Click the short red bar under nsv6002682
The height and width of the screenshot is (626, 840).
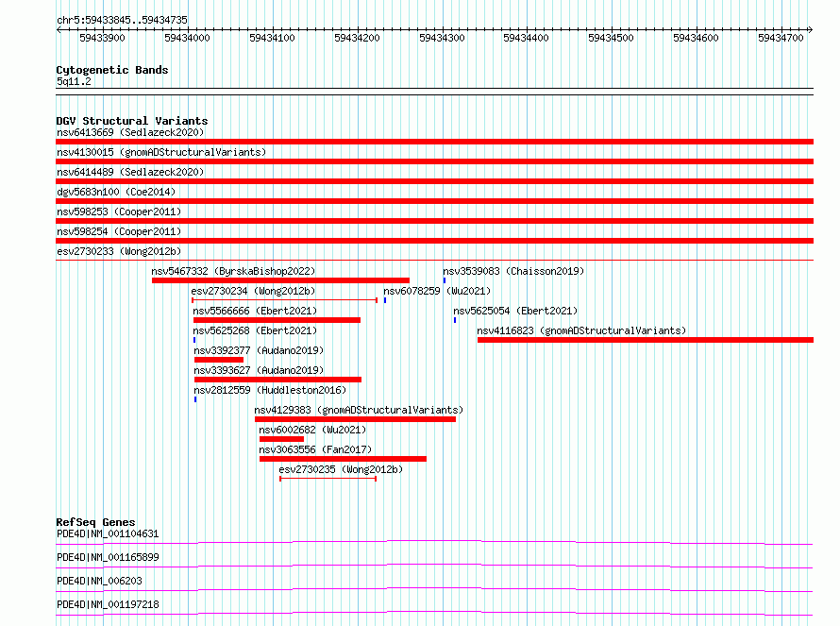[282, 439]
